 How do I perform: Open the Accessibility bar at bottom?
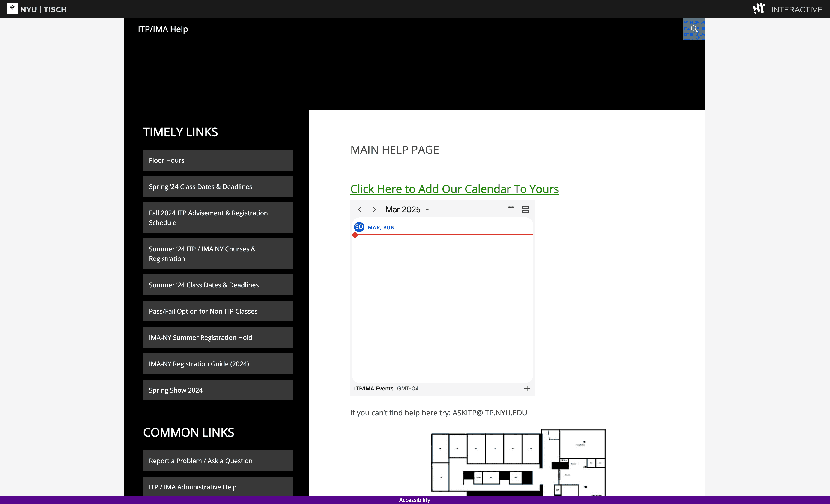tap(415, 500)
